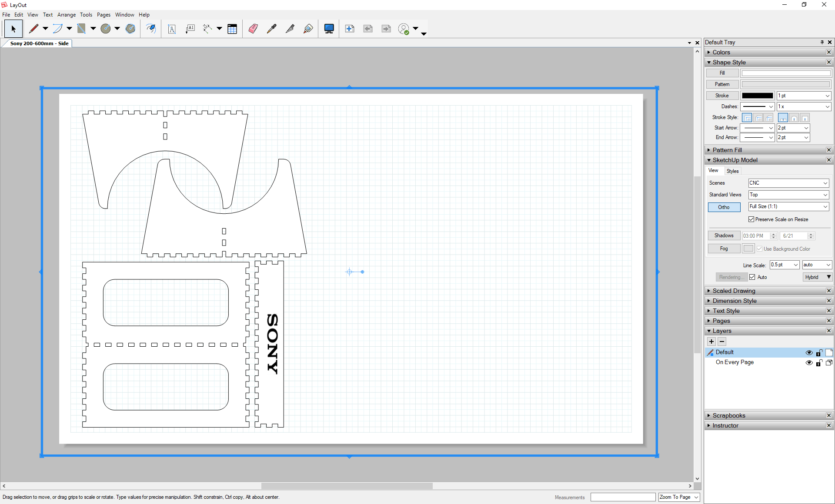Image resolution: width=835 pixels, height=504 pixels.
Task: Open the Scenes dropdown showing CNC
Action: (788, 183)
